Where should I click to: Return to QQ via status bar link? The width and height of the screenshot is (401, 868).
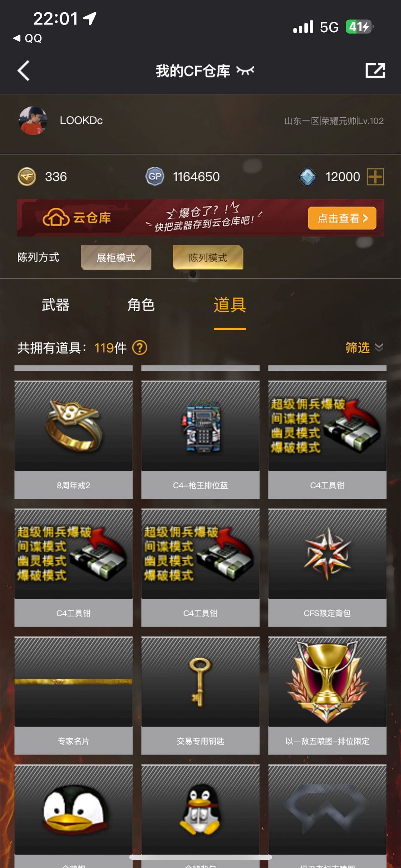coord(28,38)
